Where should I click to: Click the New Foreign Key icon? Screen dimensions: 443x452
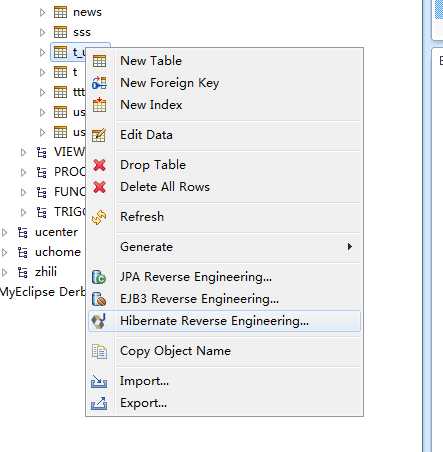(x=99, y=83)
